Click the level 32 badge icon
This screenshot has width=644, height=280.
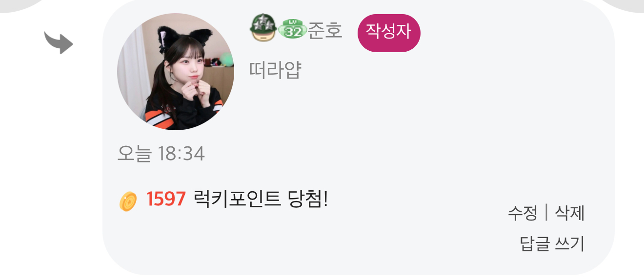click(293, 30)
